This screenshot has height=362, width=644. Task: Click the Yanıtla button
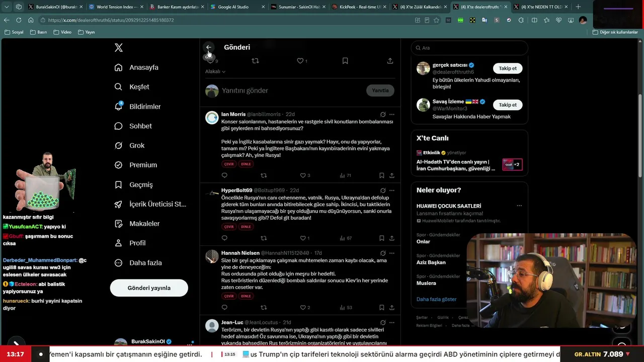point(380,90)
